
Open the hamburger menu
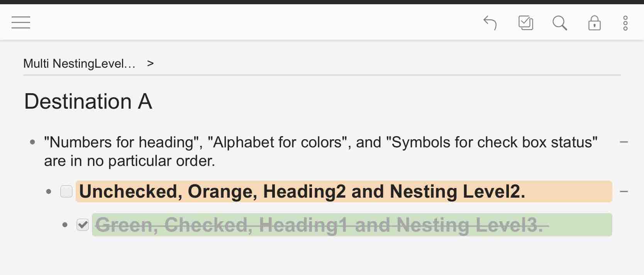21,22
